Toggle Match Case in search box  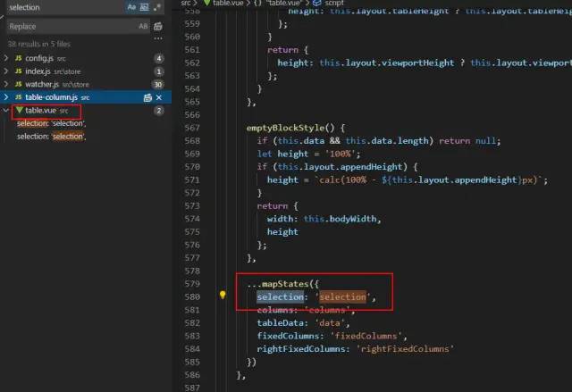(x=131, y=7)
